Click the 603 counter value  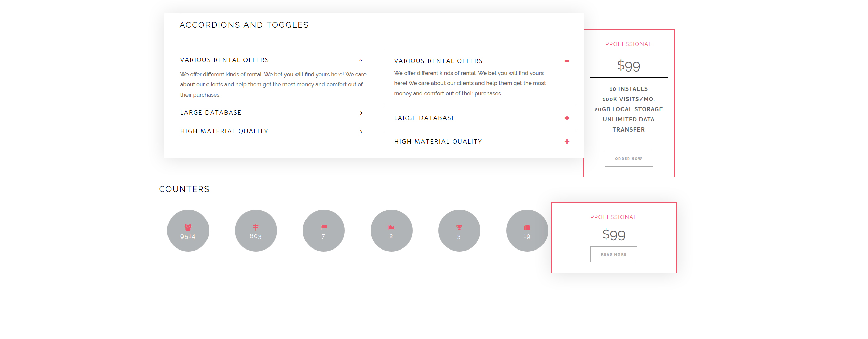[x=256, y=236]
